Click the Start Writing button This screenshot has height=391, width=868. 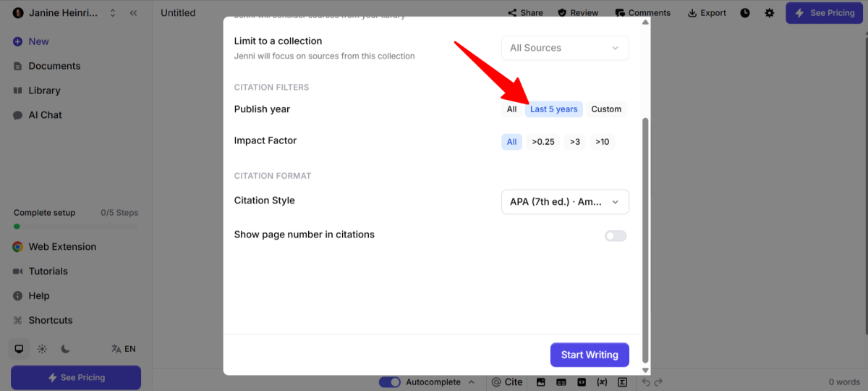(590, 355)
